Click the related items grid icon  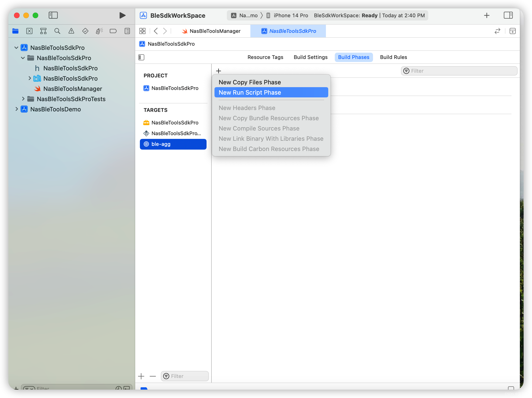tap(142, 31)
